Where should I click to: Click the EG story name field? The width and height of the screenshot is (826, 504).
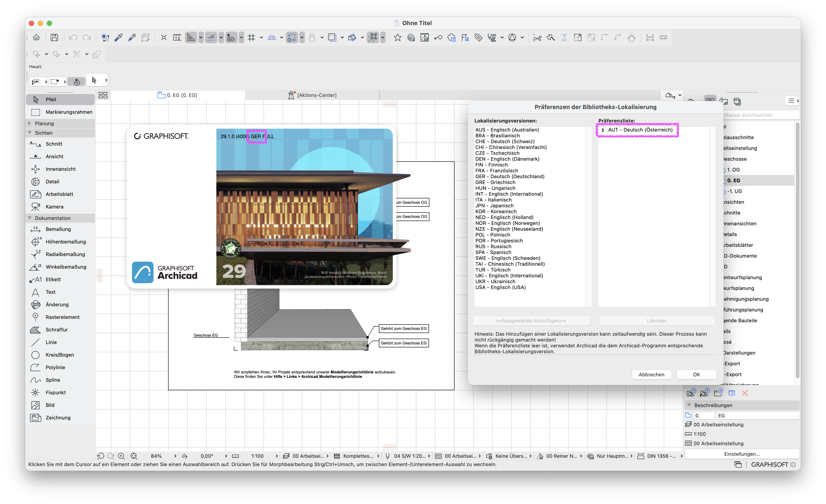coord(758,416)
